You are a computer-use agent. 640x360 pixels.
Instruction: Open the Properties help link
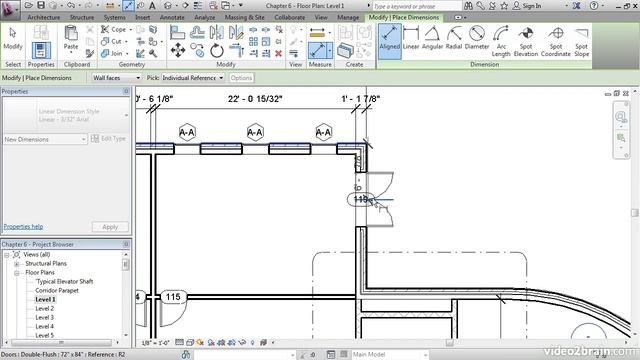pos(23,227)
